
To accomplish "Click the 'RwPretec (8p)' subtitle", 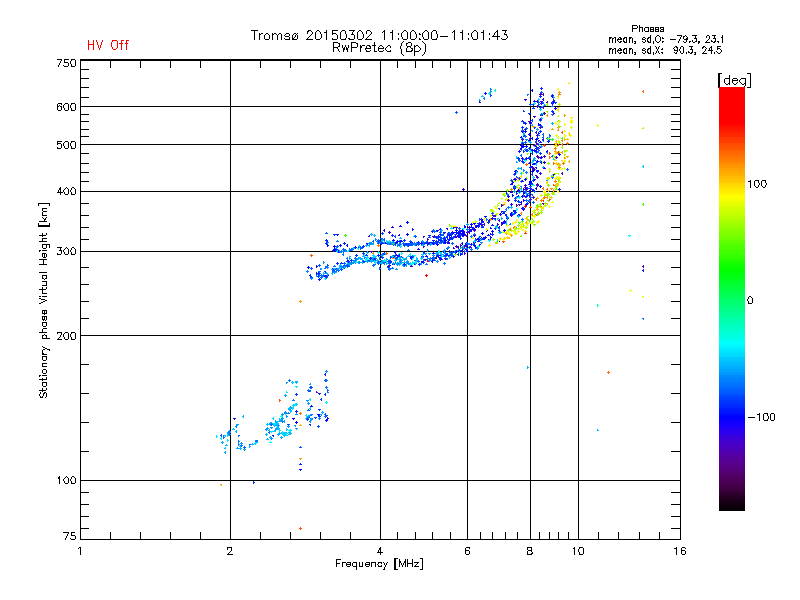I will tap(379, 48).
